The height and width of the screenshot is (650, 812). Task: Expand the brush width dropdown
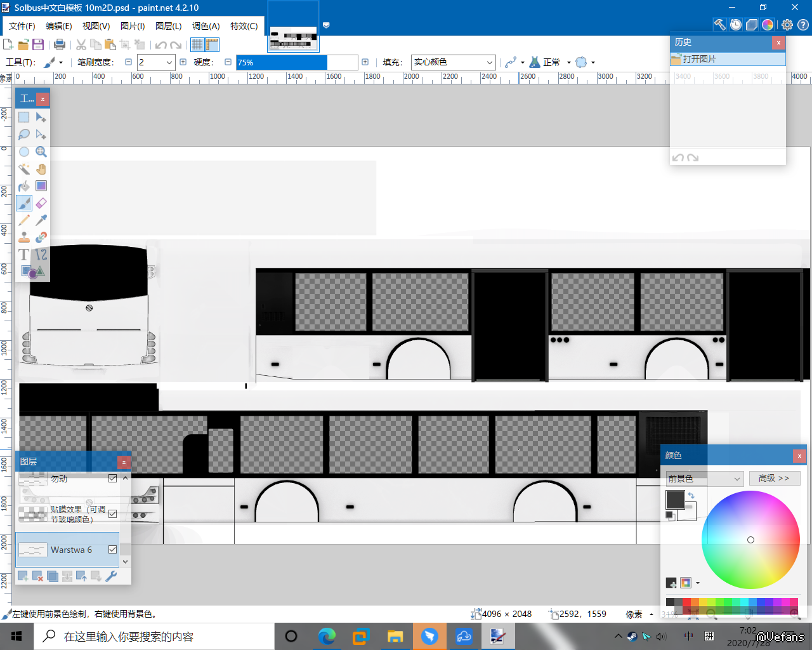(x=169, y=62)
